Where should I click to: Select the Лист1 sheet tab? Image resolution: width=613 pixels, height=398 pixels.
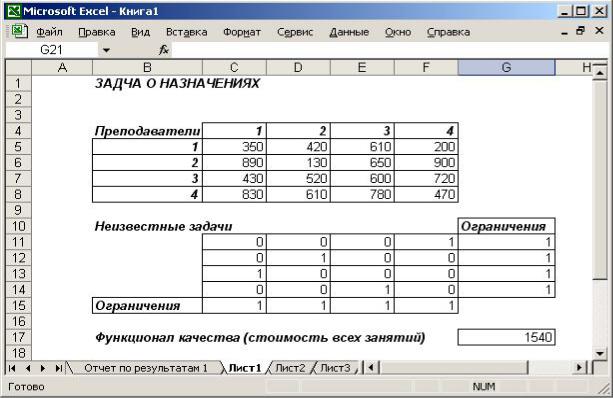coord(245,368)
